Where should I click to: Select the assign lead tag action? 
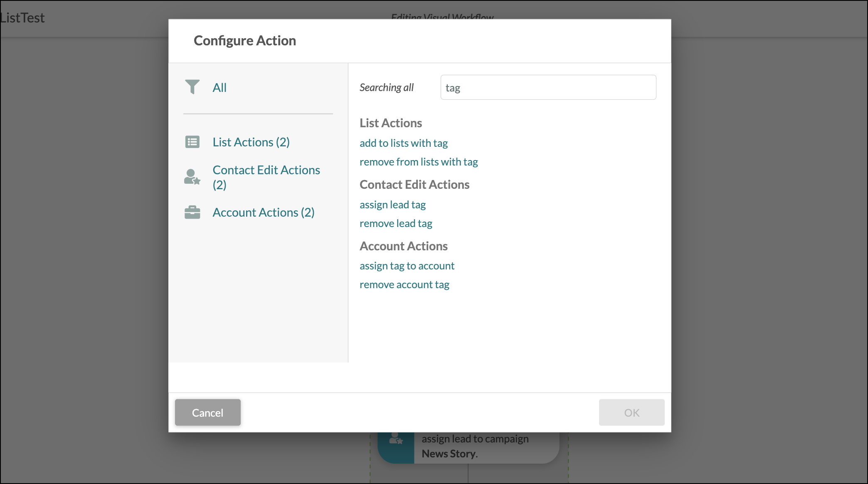click(392, 205)
